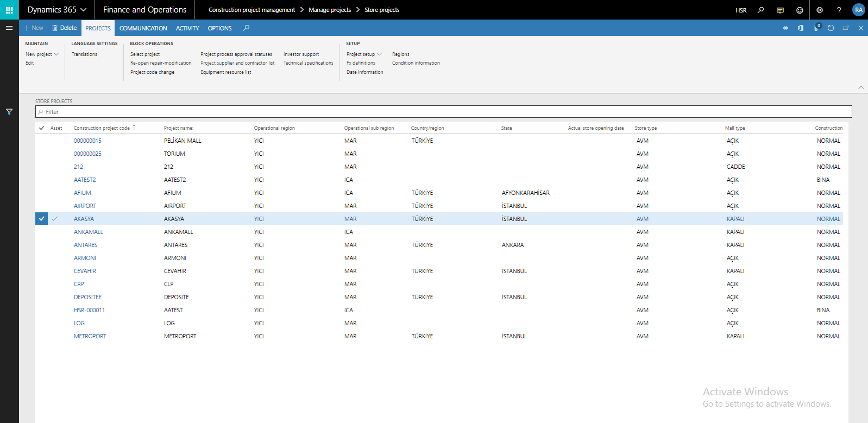Open project code HSR-000011 link
Viewport: 868px width, 423px height.
pyautogui.click(x=89, y=310)
